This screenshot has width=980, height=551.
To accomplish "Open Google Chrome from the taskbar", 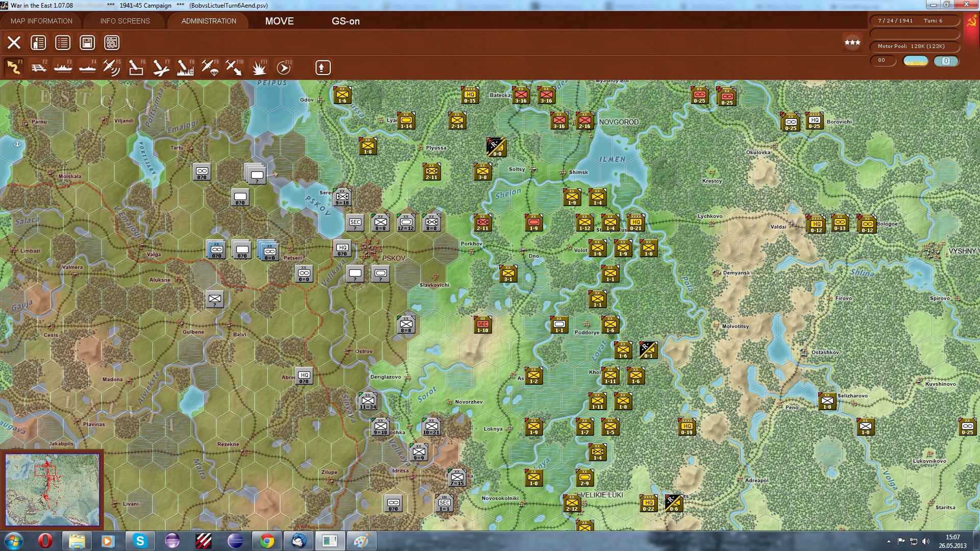I will (x=266, y=541).
